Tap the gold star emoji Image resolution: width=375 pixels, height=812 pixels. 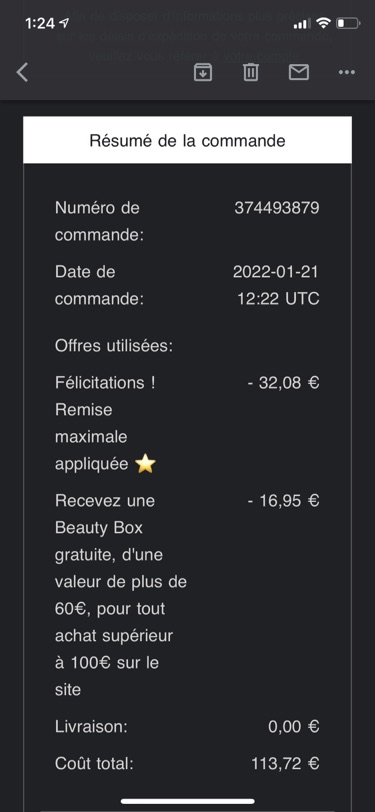[145, 464]
